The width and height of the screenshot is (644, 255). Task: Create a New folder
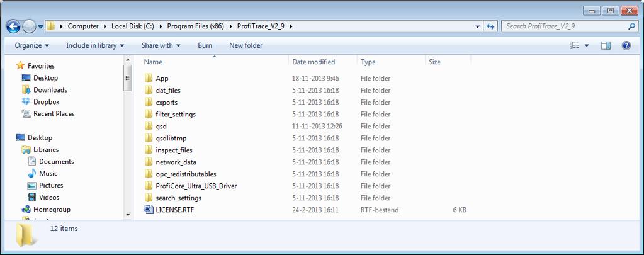pyautogui.click(x=246, y=45)
